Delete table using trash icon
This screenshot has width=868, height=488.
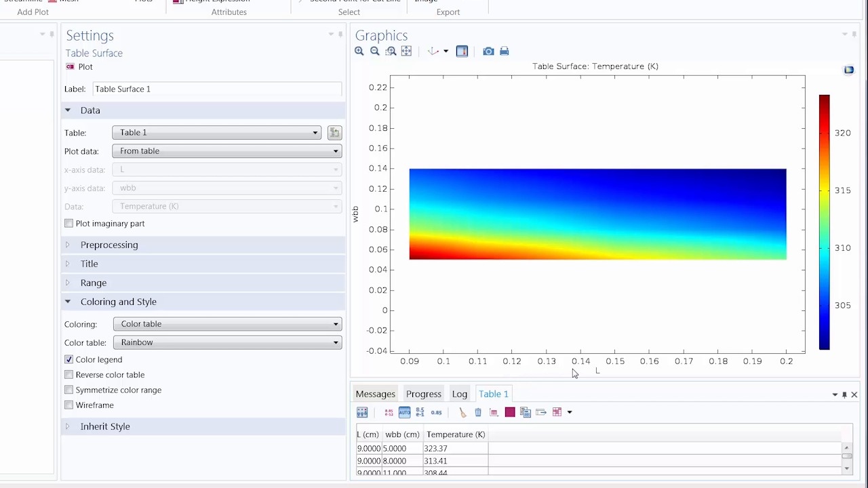click(x=478, y=412)
